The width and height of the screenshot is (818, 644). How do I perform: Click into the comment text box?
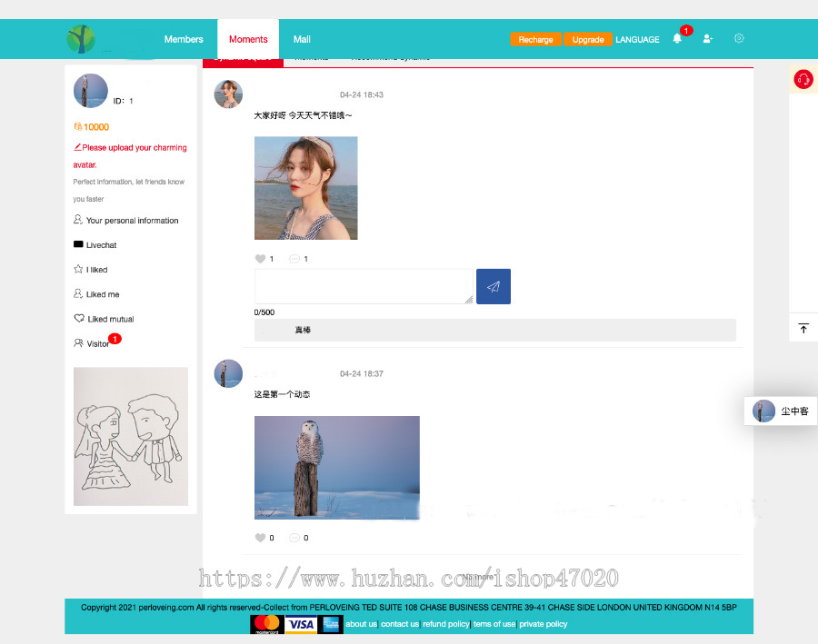(364, 286)
